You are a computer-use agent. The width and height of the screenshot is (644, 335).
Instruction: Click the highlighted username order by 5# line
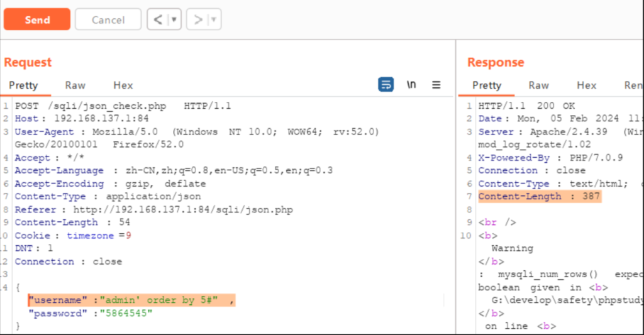pos(132,300)
